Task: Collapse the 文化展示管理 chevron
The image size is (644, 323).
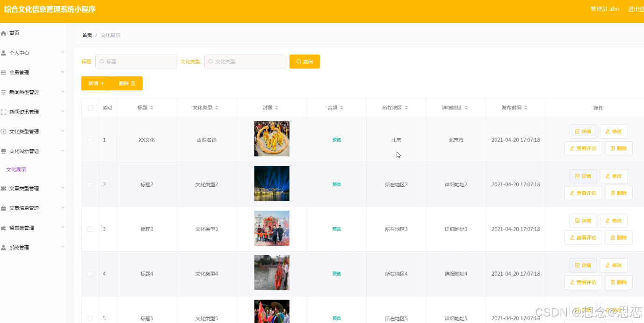Action: (63, 150)
